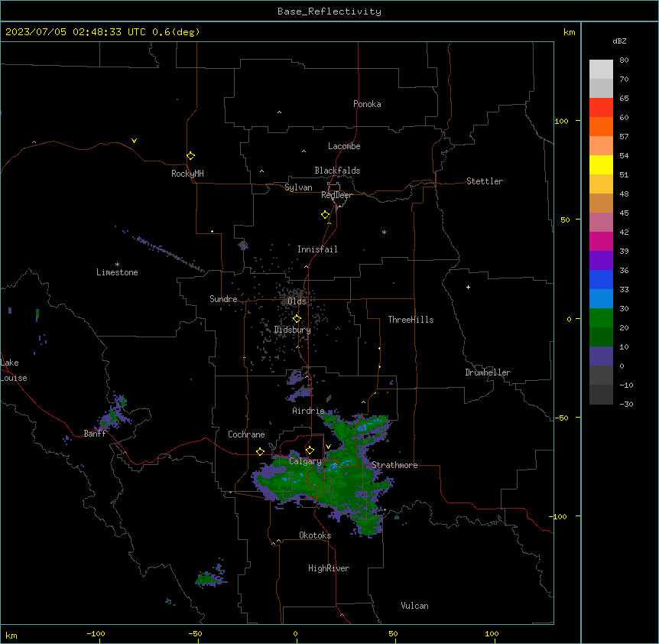Viewport: 659px width, 644px height.
Task: Click the Blackfalds city label
Action: [x=337, y=171]
